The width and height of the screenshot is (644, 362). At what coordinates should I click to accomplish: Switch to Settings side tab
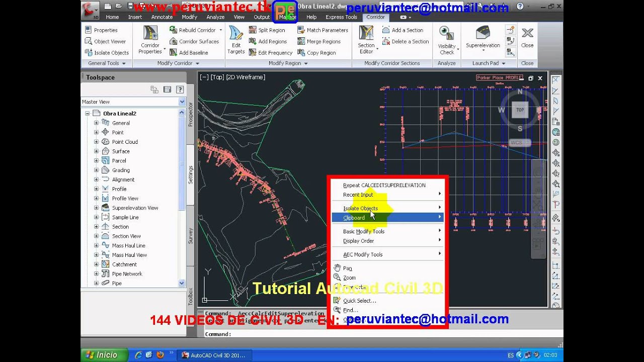[x=190, y=174]
